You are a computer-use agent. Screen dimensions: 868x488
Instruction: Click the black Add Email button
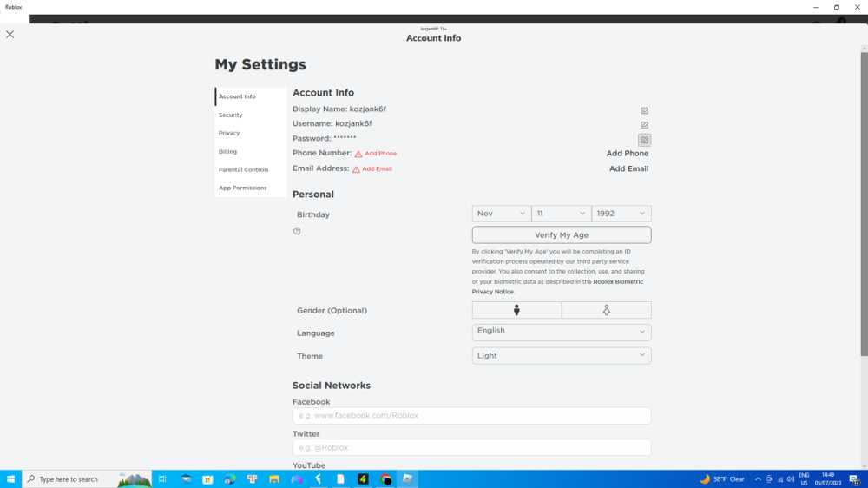pyautogui.click(x=628, y=168)
